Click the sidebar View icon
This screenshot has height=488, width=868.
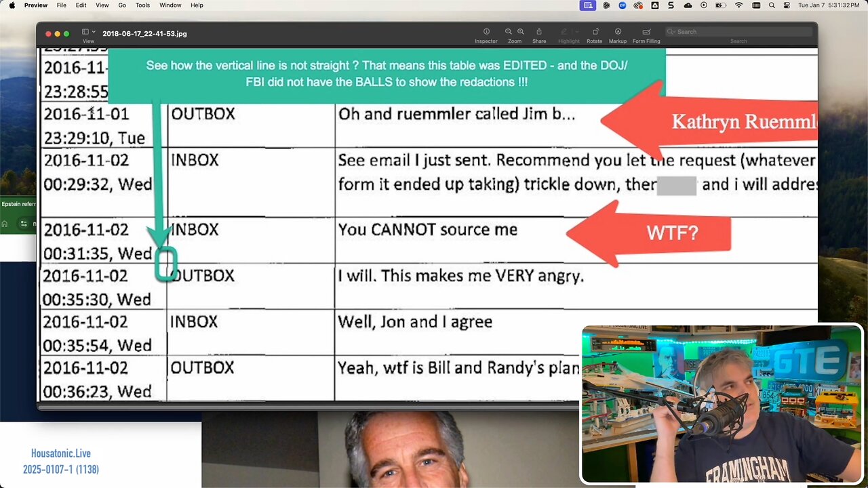click(x=86, y=32)
